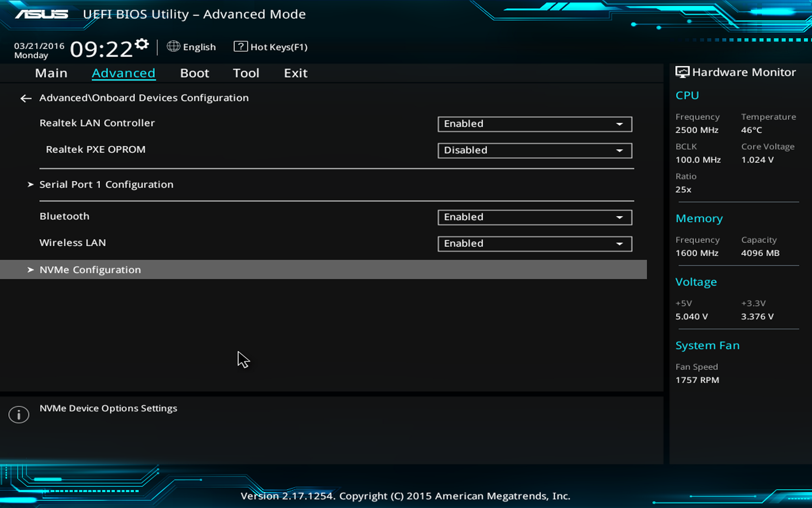
Task: Click the date 03/21/2016
Action: click(39, 46)
